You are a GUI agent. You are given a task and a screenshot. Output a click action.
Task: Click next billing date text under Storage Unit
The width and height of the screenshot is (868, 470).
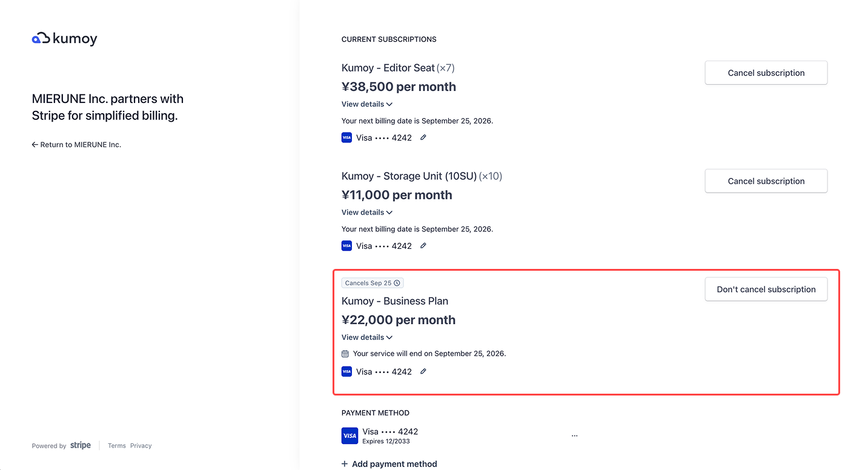417,230
